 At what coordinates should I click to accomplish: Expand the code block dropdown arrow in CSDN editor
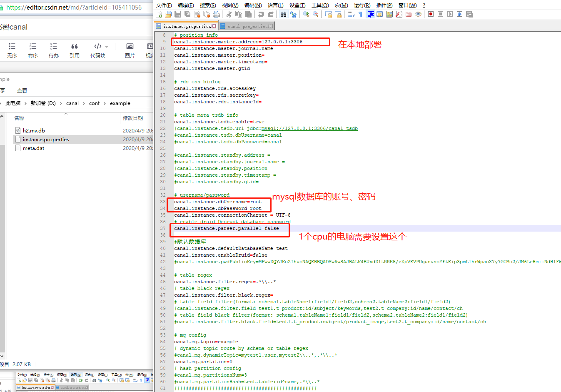(x=107, y=47)
